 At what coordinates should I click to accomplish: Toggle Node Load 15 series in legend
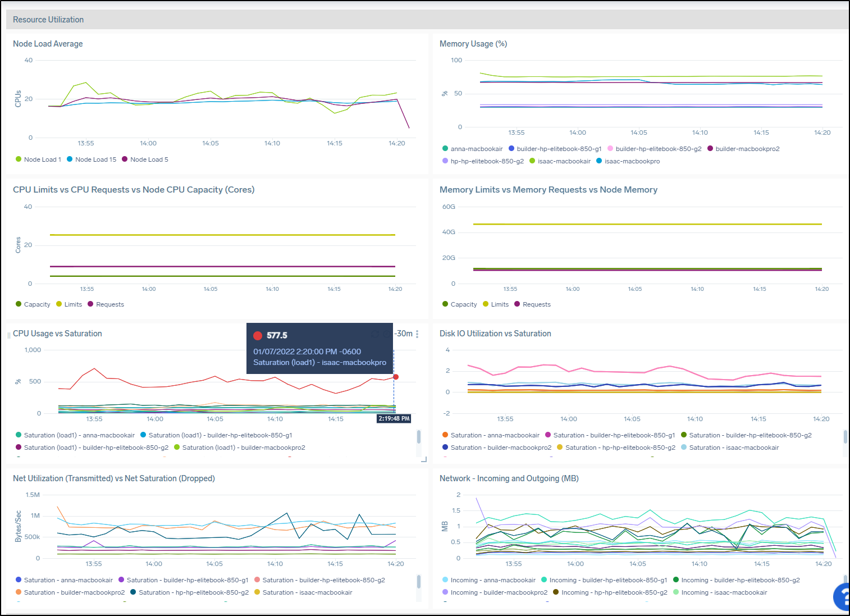[92, 159]
